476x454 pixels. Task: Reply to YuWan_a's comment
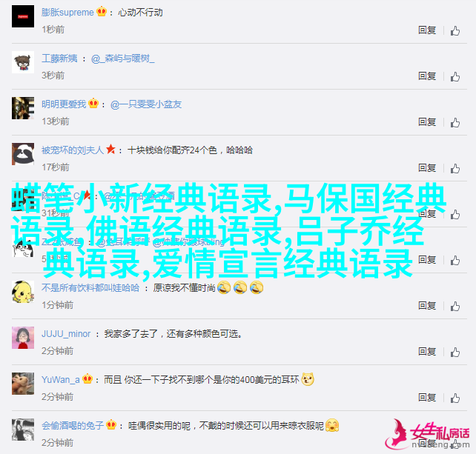point(427,397)
